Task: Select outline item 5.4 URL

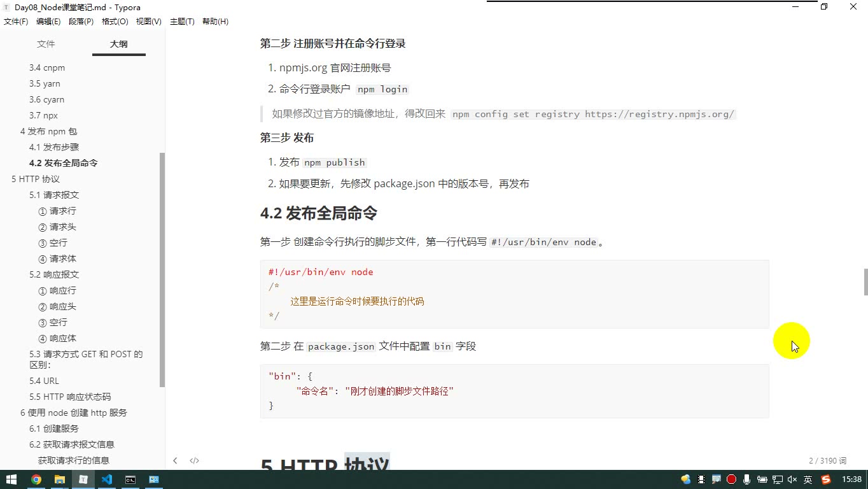Action: click(44, 381)
